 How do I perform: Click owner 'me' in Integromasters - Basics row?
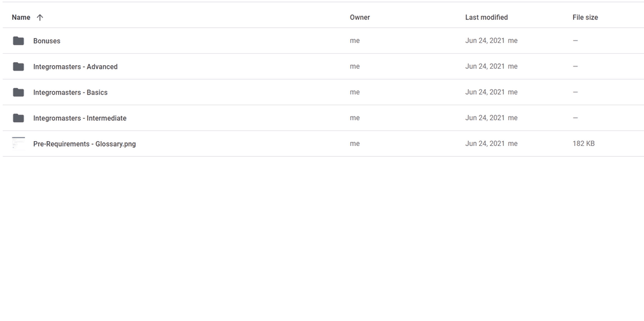click(x=355, y=92)
